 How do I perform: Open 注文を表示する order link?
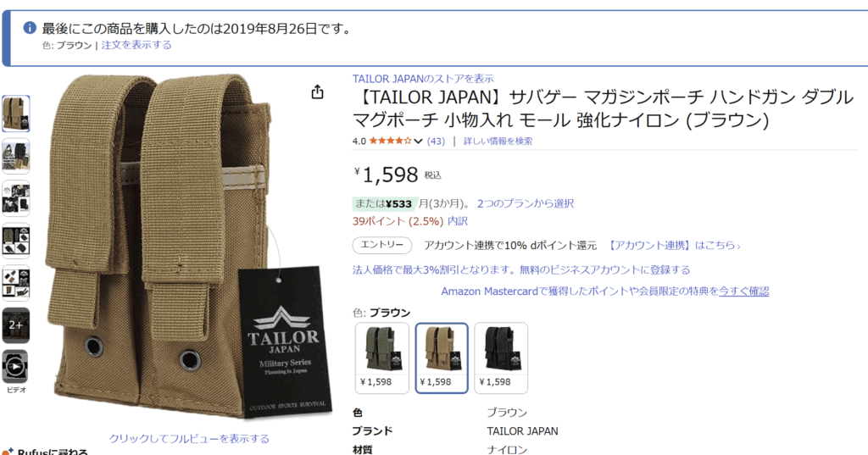tap(136, 45)
